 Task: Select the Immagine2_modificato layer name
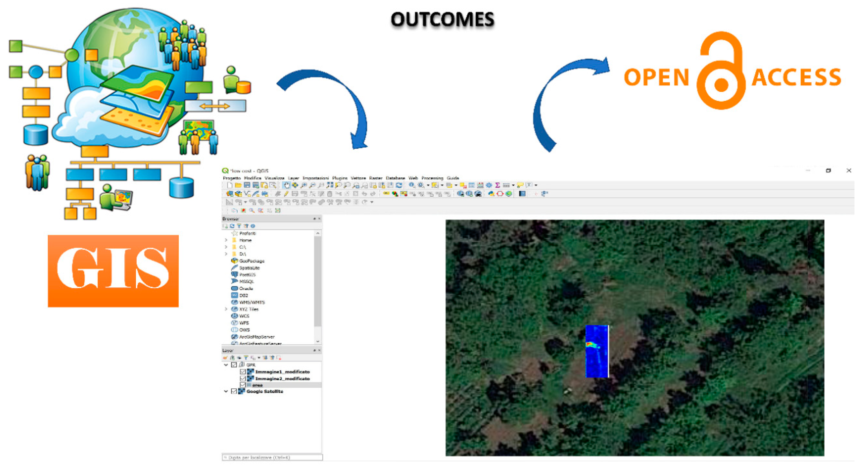point(282,379)
